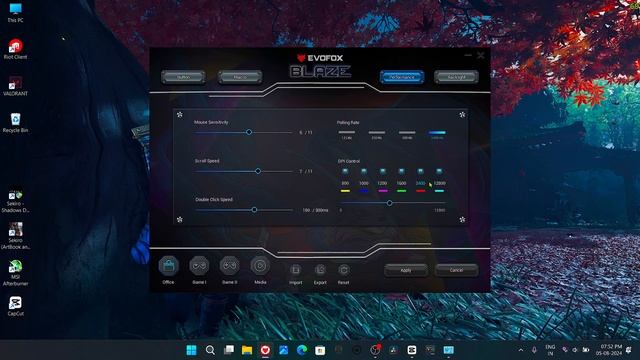Image resolution: width=640 pixels, height=360 pixels.
Task: Select the 2400 DPI value text
Action: pos(420,183)
